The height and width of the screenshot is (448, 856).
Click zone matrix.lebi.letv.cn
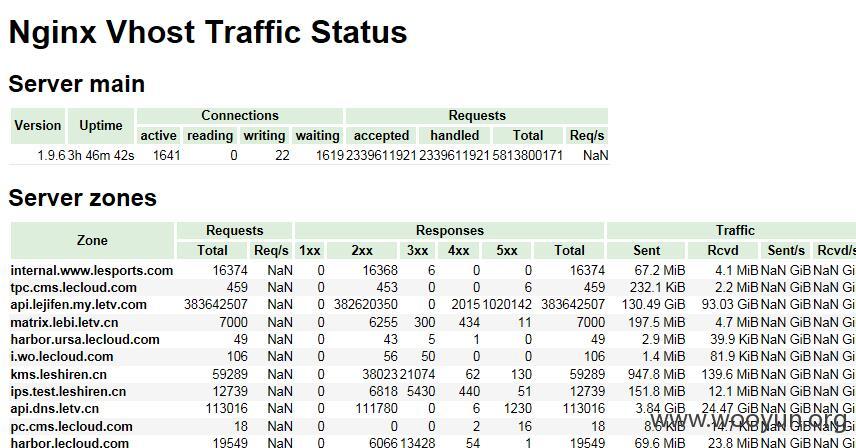pyautogui.click(x=64, y=322)
